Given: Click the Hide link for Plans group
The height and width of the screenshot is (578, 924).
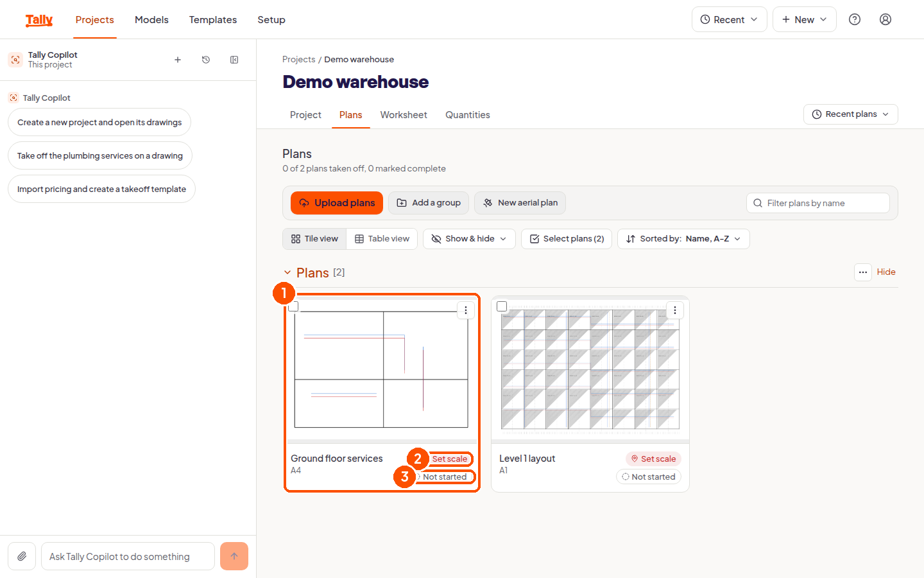Looking at the screenshot, I should 886,272.
